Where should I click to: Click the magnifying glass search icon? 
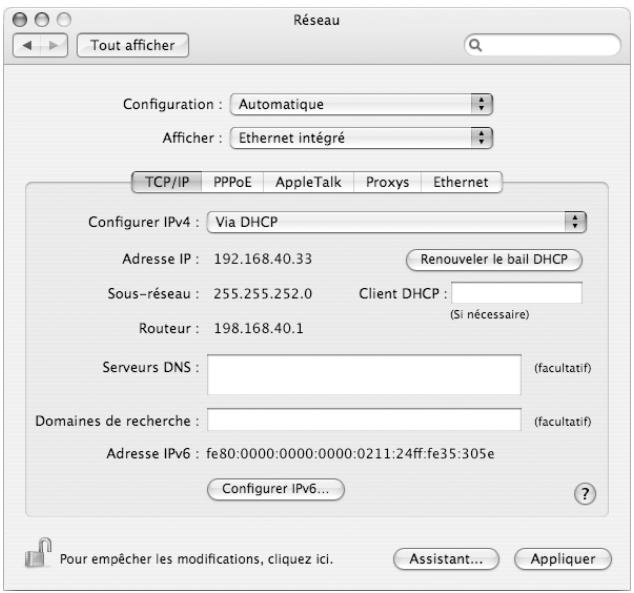(476, 45)
